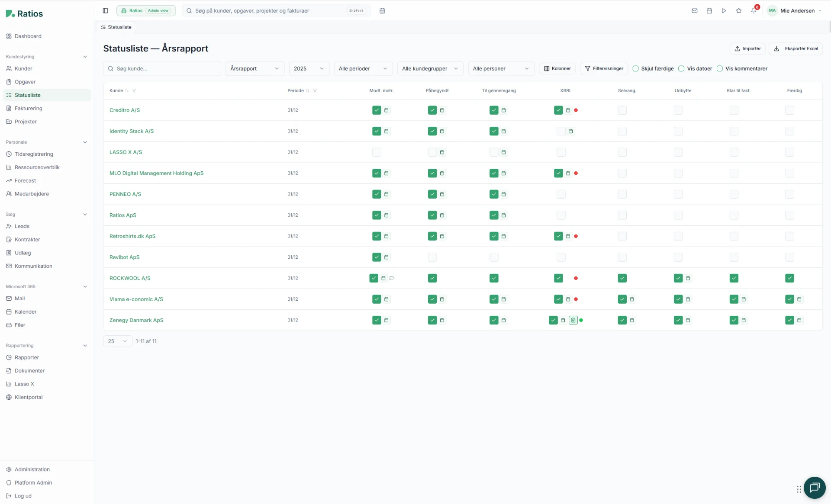
Task: Click date icon in Revibot Modt. matr. cell
Action: tap(387, 257)
